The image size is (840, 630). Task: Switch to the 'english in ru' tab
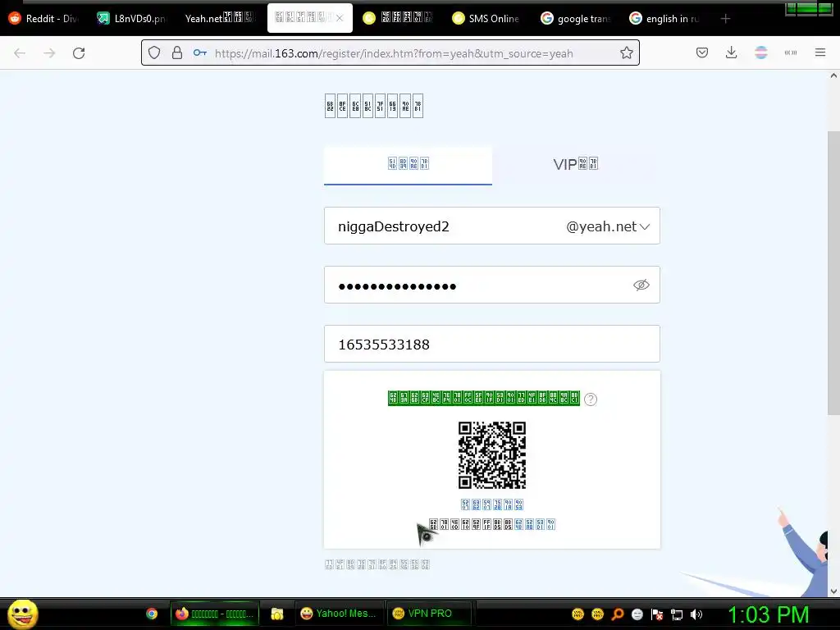point(664,18)
